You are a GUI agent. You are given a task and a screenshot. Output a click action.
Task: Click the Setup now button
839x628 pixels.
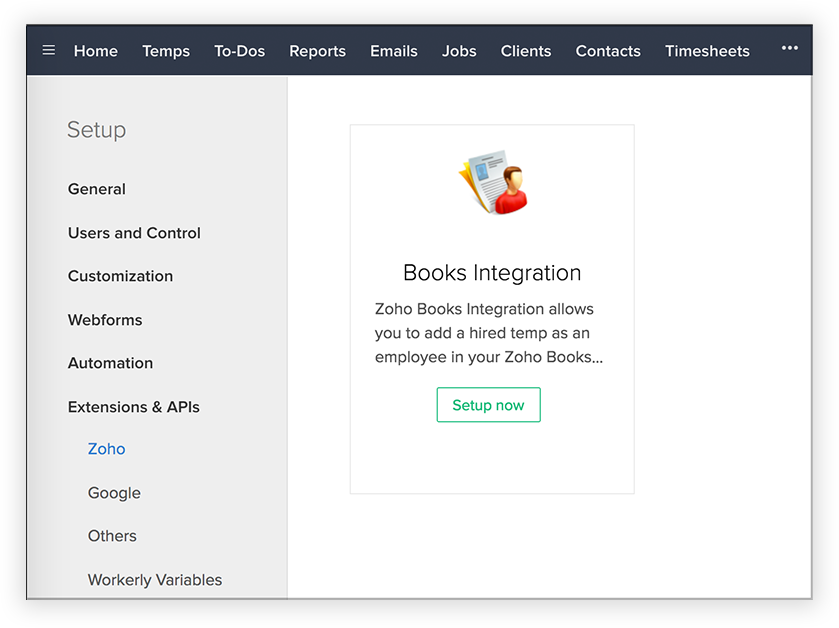coord(489,405)
